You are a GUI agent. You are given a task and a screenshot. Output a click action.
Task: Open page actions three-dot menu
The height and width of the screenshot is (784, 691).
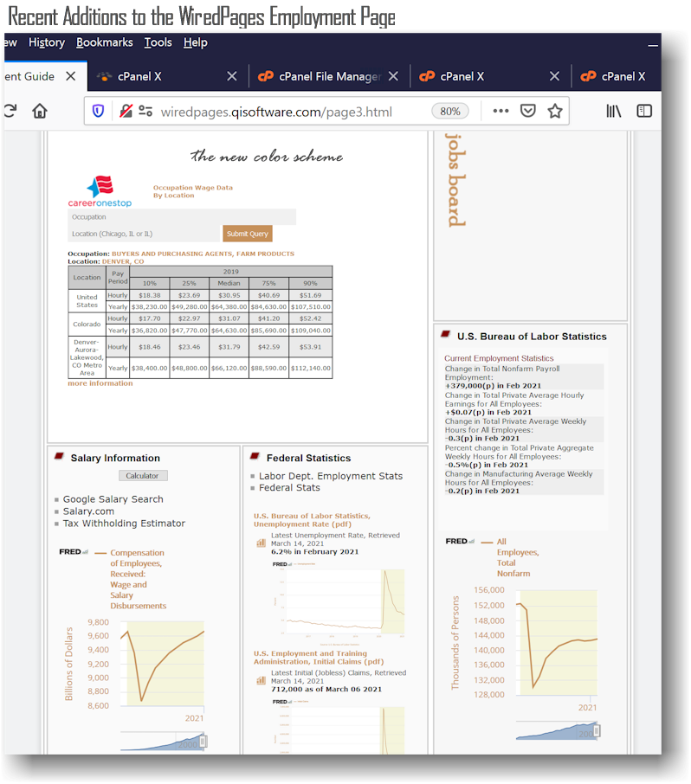(500, 111)
